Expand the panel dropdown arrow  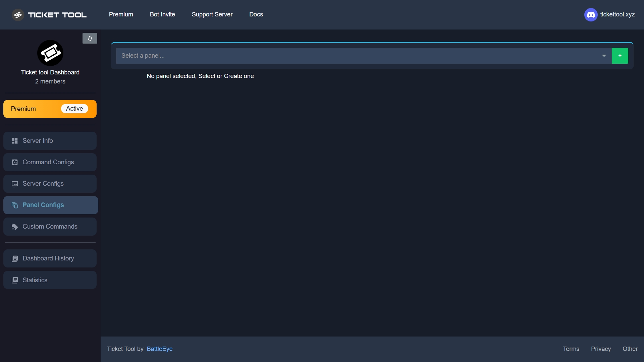604,56
